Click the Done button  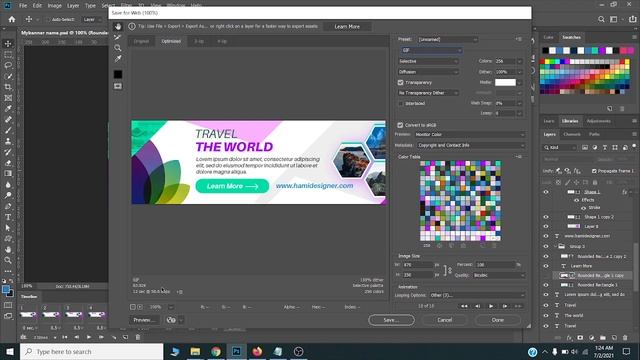(498, 320)
